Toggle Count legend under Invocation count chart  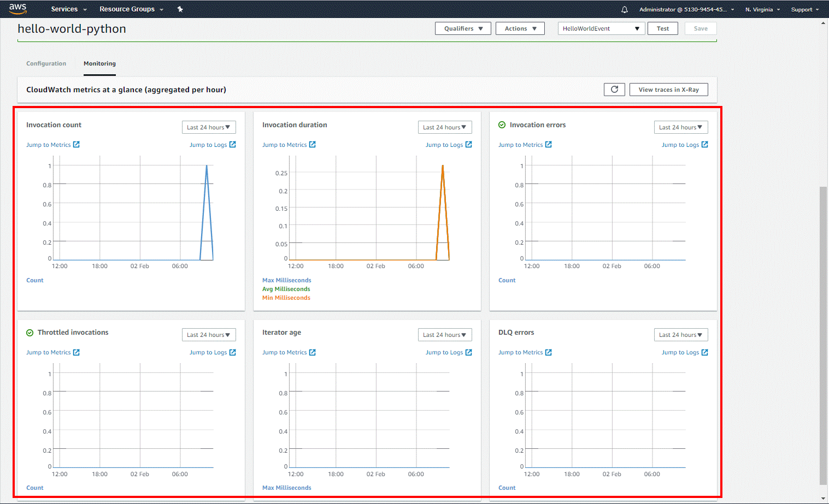coord(35,280)
